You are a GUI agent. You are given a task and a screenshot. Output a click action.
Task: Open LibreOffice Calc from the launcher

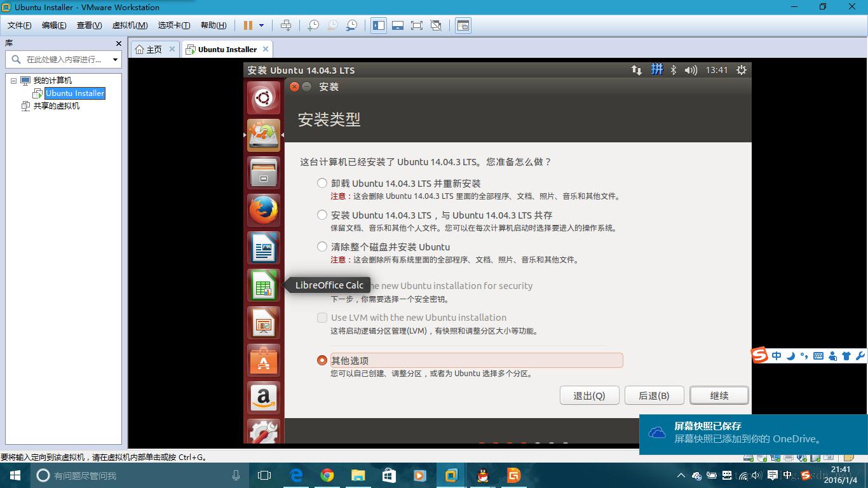(264, 285)
